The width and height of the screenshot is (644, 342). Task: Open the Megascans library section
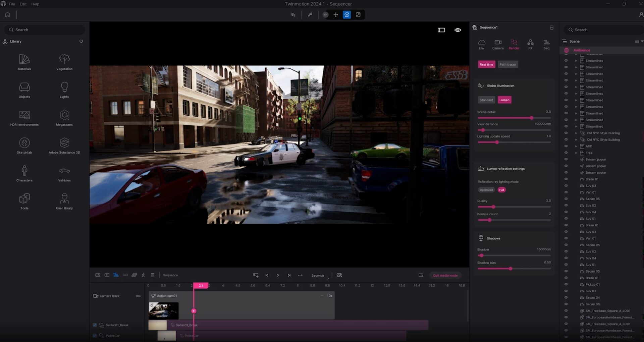64,117
